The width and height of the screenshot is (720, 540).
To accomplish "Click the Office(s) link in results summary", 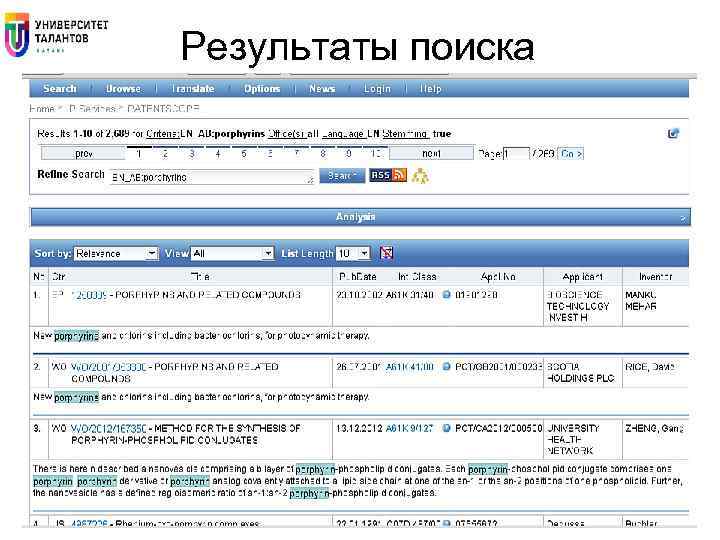I will coord(287,134).
